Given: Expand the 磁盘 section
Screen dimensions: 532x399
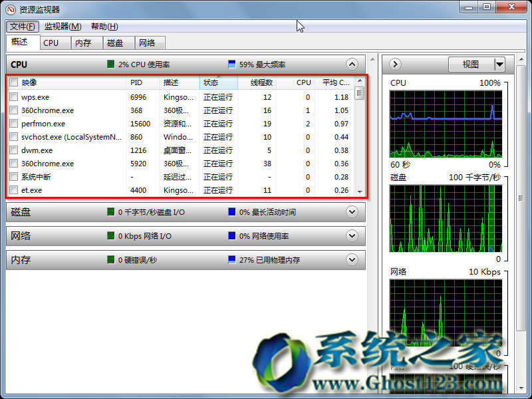Looking at the screenshot, I should 352,212.
